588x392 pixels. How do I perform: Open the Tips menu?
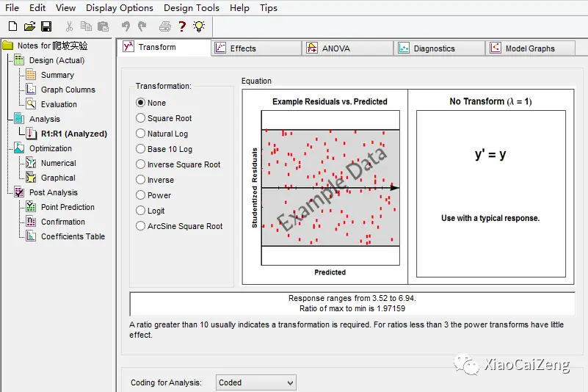pos(269,7)
